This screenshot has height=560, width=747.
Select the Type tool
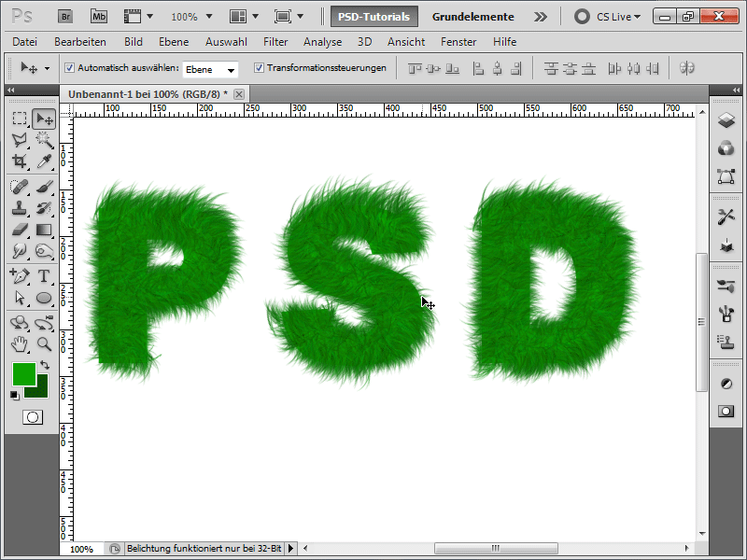(x=44, y=275)
